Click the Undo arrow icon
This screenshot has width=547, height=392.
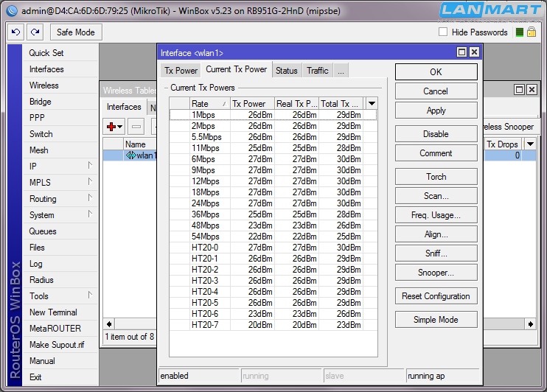(15, 32)
